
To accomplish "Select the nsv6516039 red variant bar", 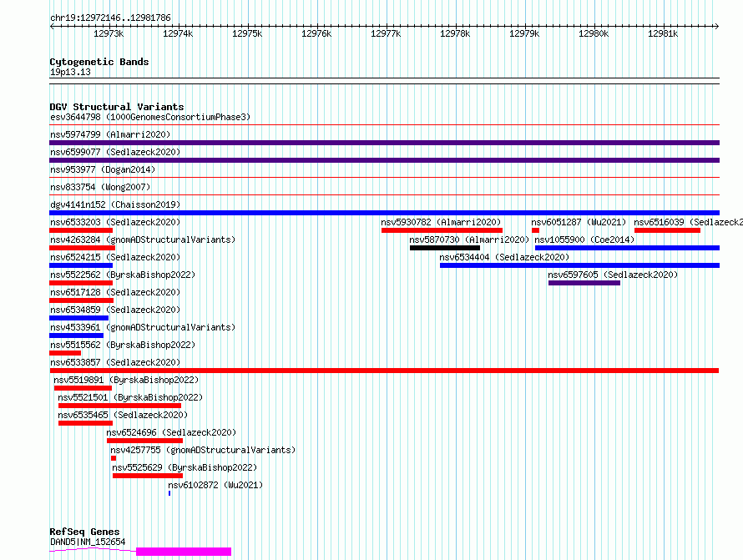I will coord(667,230).
